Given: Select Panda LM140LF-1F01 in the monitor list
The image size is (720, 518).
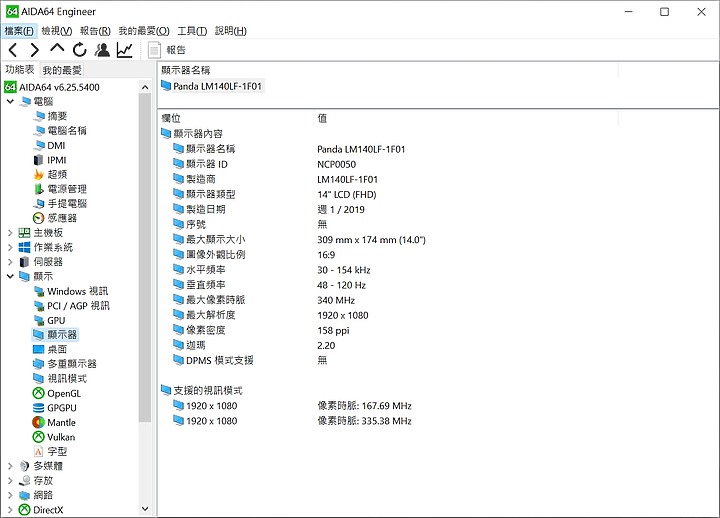Looking at the screenshot, I should [x=212, y=86].
